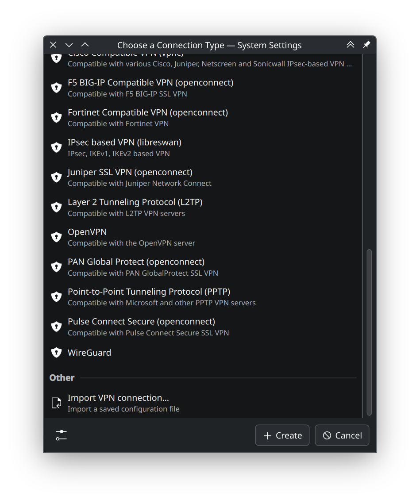
Task: Click the shield icon beside OpenVPN
Action: coord(56,237)
